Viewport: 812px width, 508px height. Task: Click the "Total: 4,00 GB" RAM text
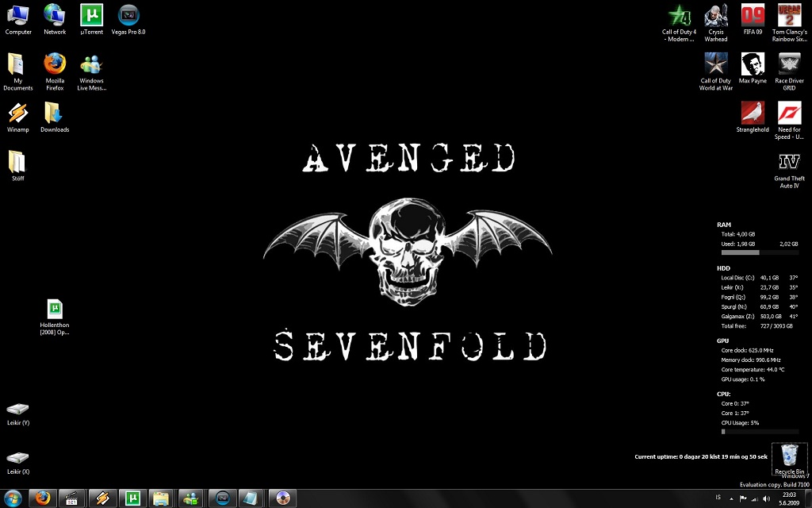click(738, 234)
